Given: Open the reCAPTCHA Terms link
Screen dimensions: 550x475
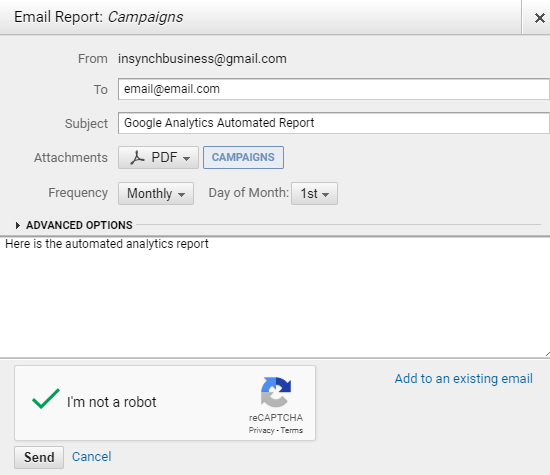Looking at the screenshot, I should (291, 430).
